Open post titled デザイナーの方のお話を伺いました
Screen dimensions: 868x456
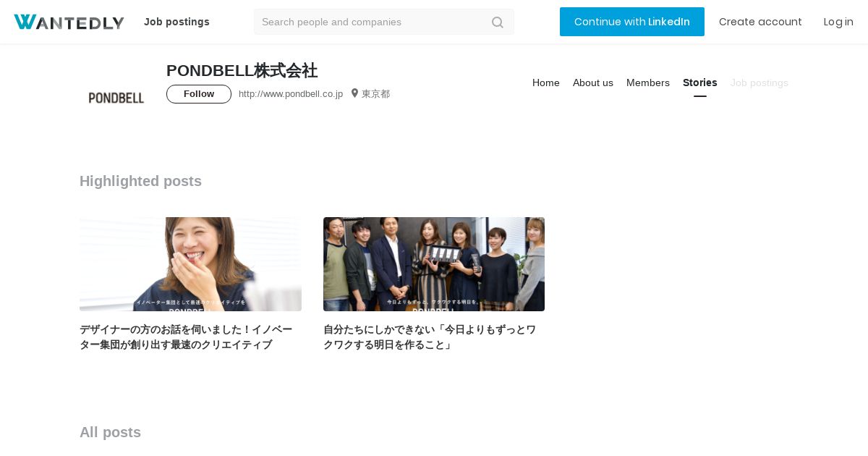tap(187, 337)
